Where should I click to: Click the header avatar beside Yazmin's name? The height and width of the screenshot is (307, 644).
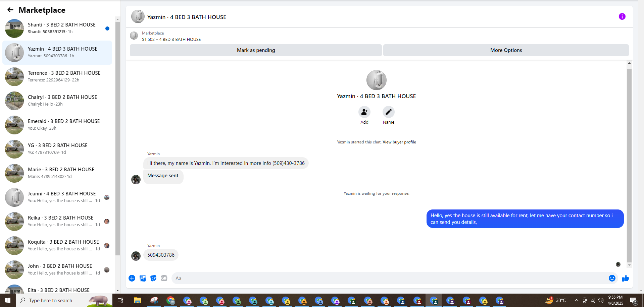pyautogui.click(x=138, y=16)
